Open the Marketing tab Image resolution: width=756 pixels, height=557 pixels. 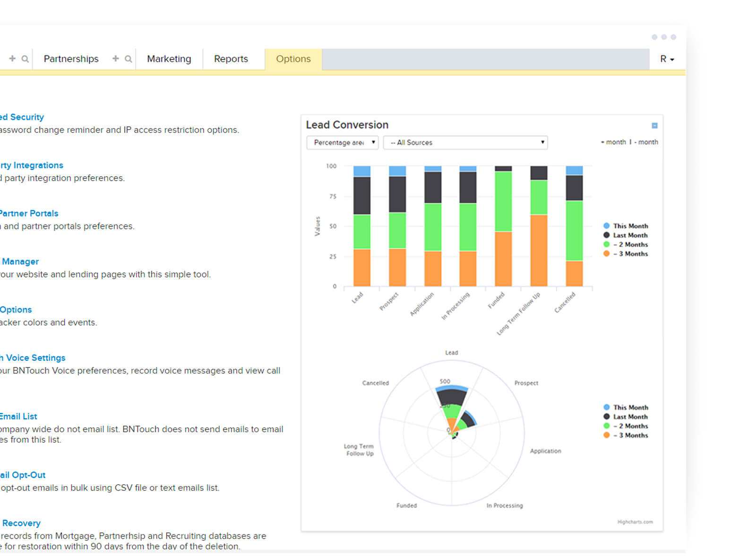[169, 59]
